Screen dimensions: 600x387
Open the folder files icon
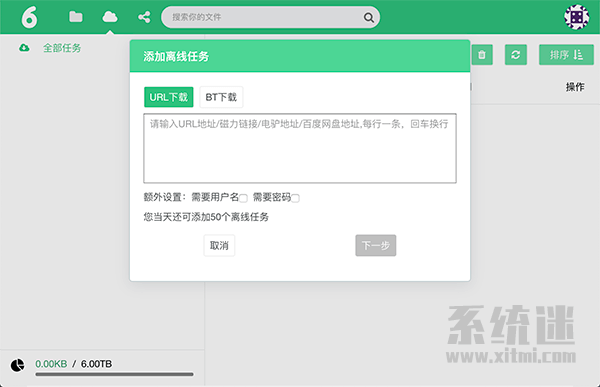76,17
